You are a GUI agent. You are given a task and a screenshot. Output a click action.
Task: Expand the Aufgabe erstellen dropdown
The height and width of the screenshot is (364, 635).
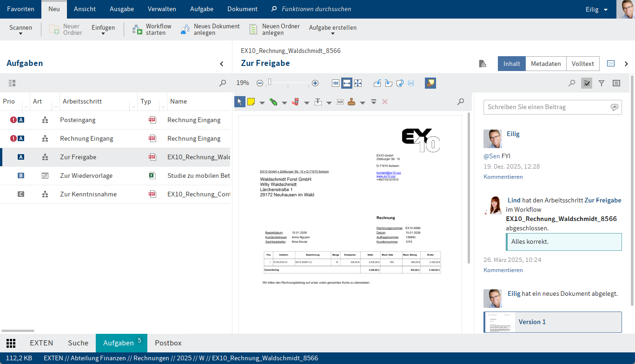tap(333, 30)
